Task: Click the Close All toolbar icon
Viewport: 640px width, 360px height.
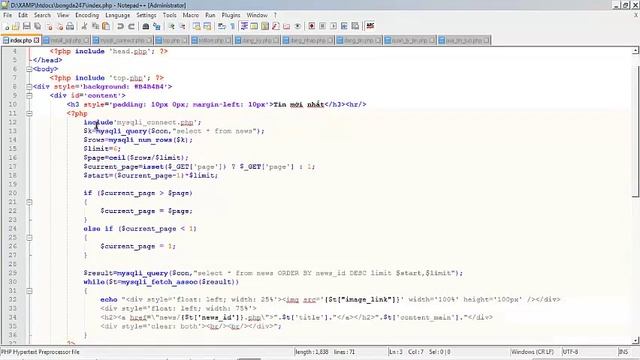Action: point(60,27)
